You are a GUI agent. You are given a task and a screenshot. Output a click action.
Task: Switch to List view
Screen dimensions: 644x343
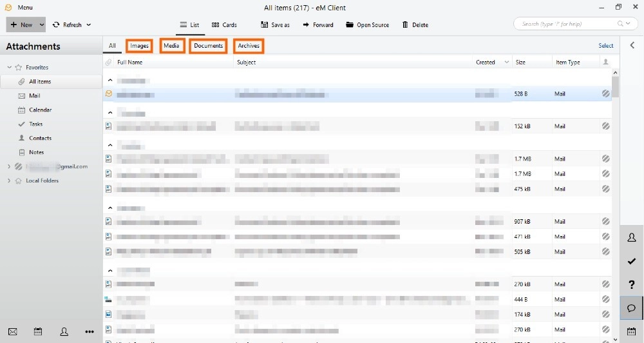click(x=190, y=24)
